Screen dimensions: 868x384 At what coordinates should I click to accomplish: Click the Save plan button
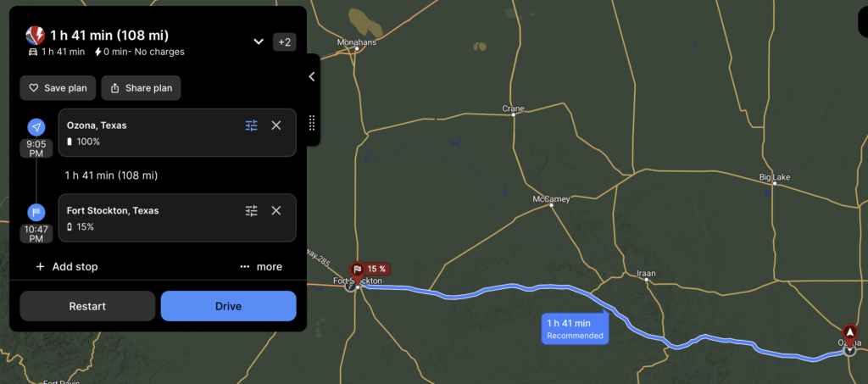(x=58, y=88)
